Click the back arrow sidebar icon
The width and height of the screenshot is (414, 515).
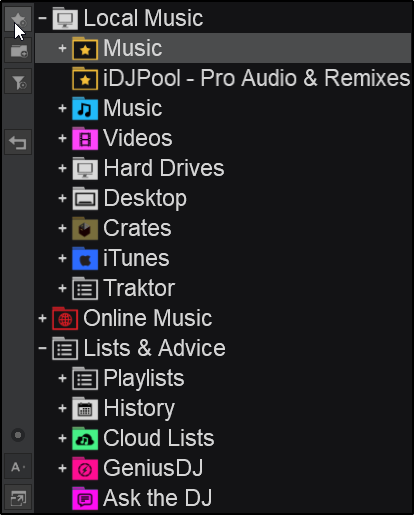(18, 142)
